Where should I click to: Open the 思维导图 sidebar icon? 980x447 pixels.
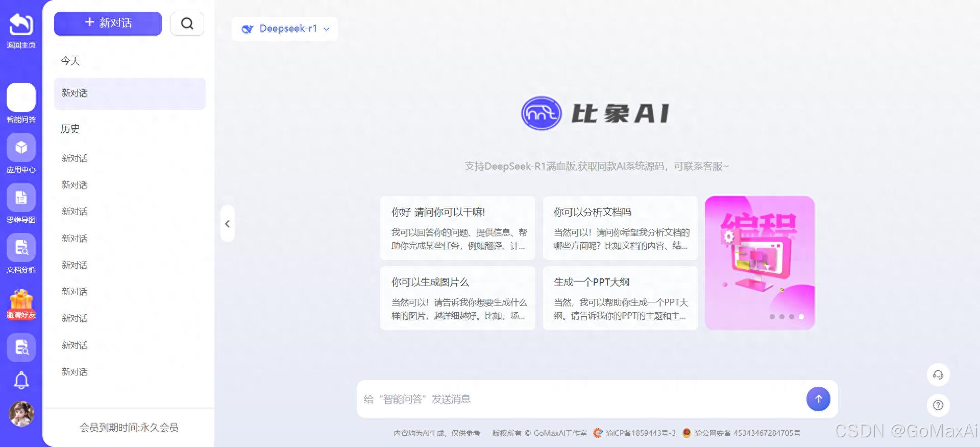(21, 198)
